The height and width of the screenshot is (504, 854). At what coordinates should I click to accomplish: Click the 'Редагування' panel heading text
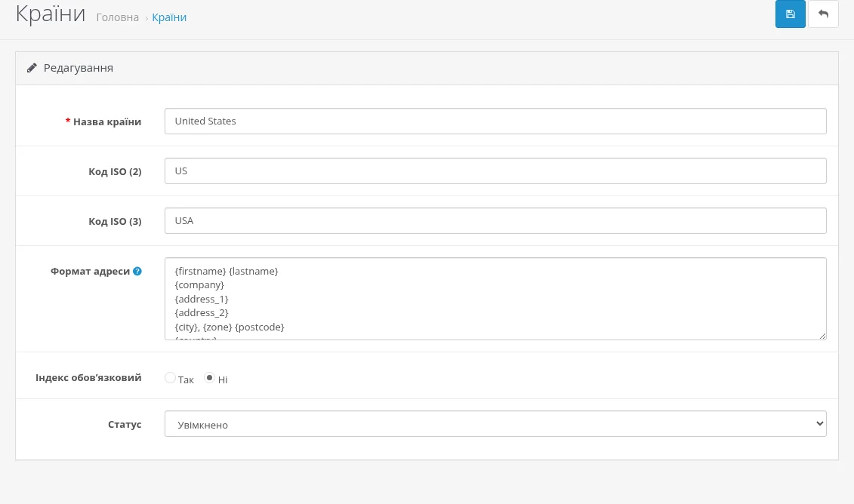(79, 68)
